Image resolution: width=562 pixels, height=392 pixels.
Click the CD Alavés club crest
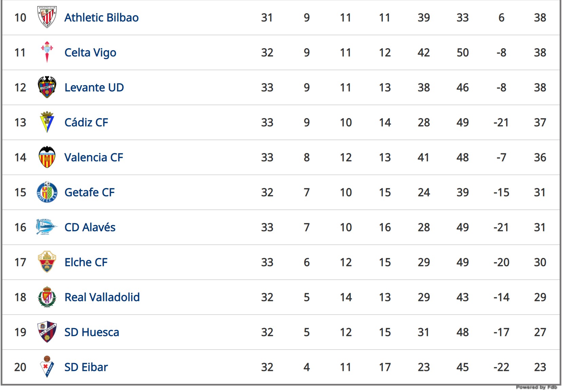point(47,227)
